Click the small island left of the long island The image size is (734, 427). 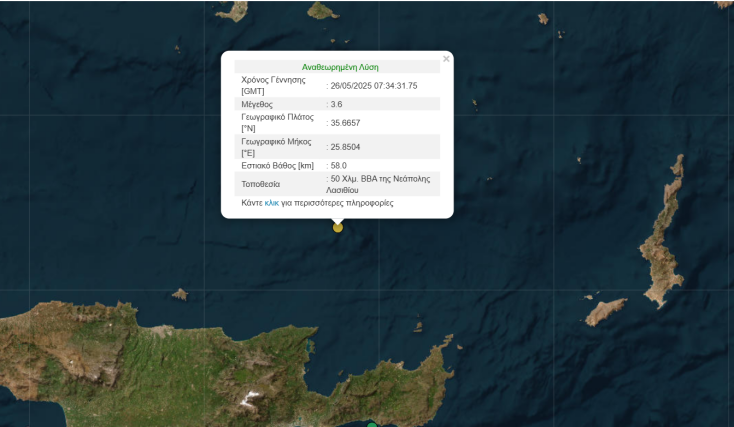click(604, 310)
